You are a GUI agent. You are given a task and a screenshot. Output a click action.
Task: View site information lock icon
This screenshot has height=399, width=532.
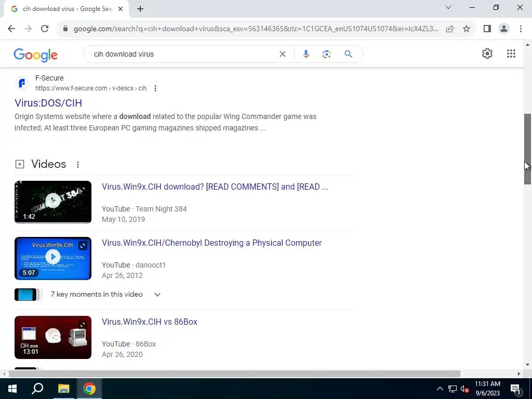click(65, 29)
